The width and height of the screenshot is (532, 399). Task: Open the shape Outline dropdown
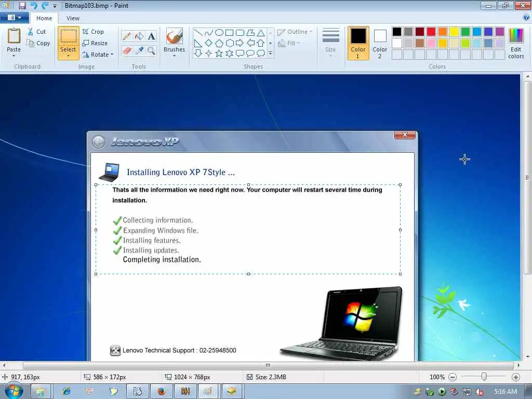[x=295, y=32]
